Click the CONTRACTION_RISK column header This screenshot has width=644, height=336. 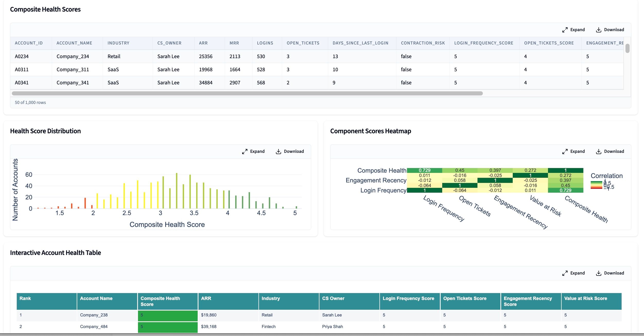pyautogui.click(x=423, y=43)
